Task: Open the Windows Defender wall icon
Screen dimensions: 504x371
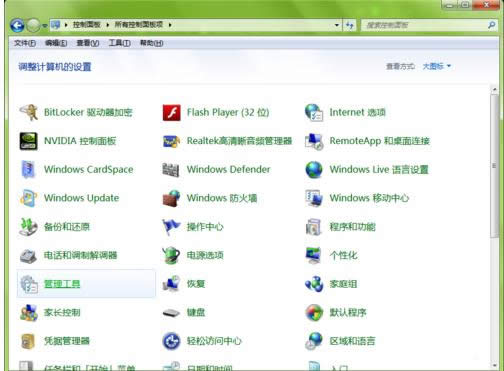Action: pos(171,169)
